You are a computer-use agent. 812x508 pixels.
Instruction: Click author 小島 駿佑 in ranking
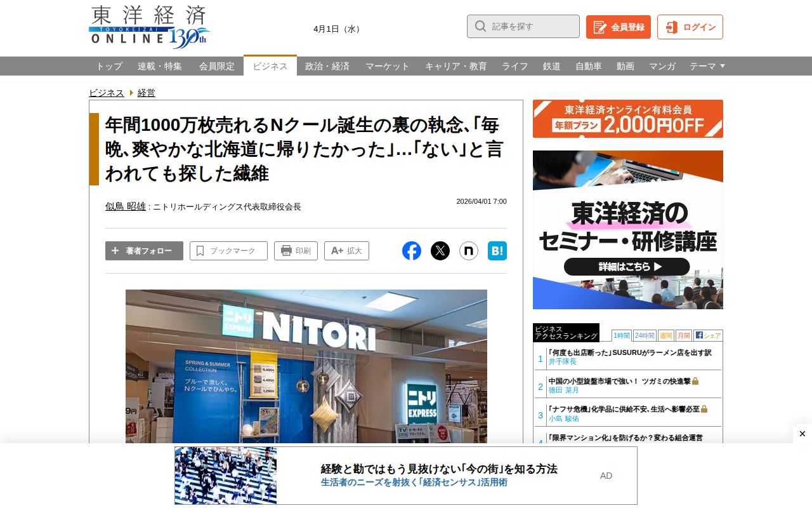click(564, 418)
